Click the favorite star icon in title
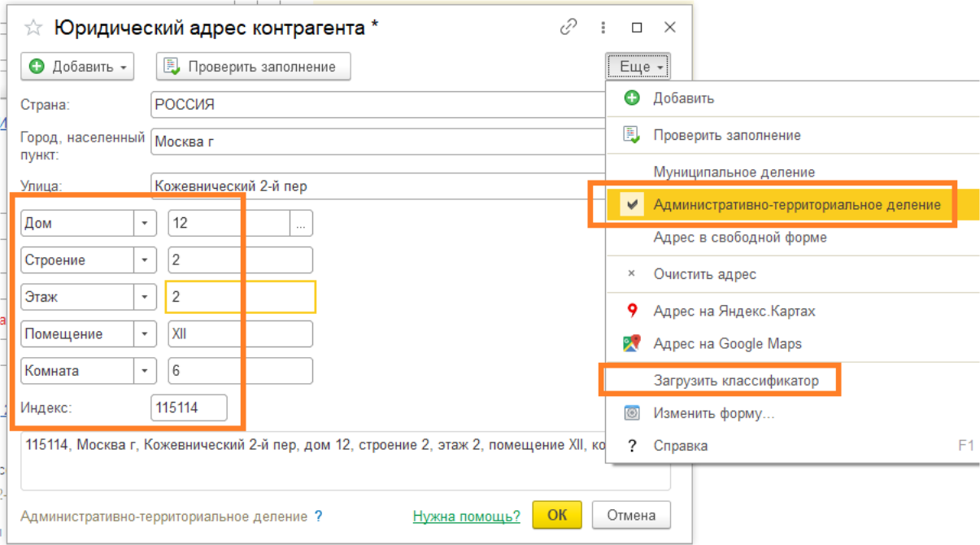Image resolution: width=980 pixels, height=545 pixels. [33, 28]
